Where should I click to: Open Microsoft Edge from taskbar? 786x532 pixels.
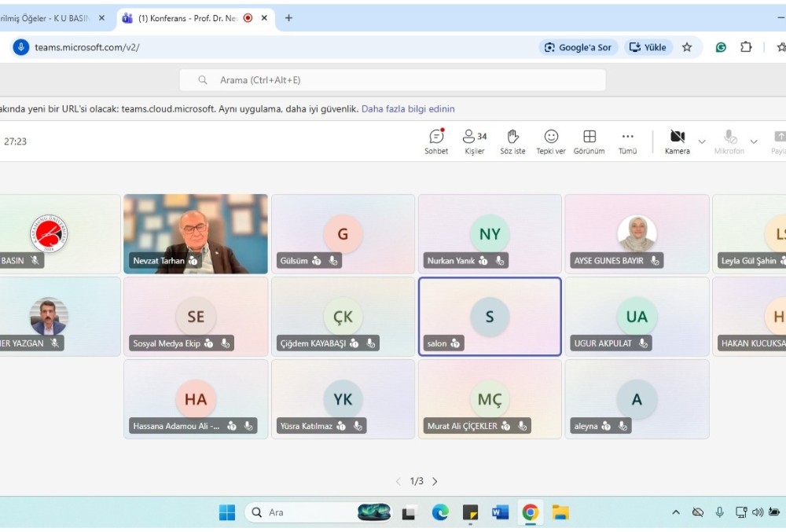[x=440, y=512]
